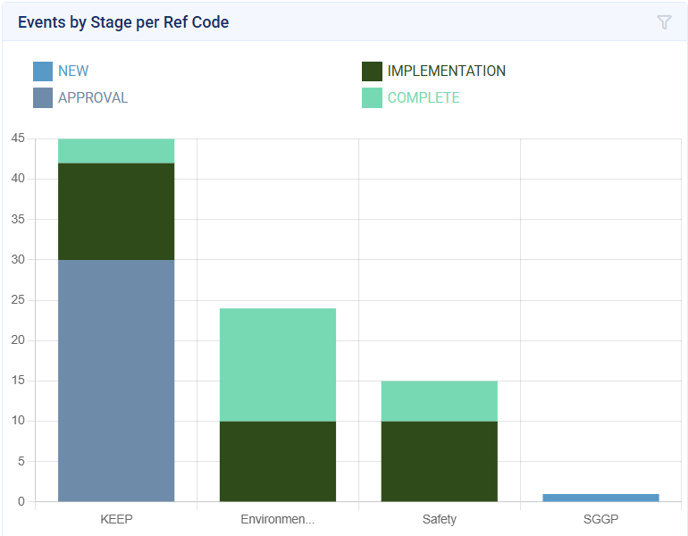Image resolution: width=688 pixels, height=536 pixels.
Task: Click the blue NEW legend color square
Action: 43,71
